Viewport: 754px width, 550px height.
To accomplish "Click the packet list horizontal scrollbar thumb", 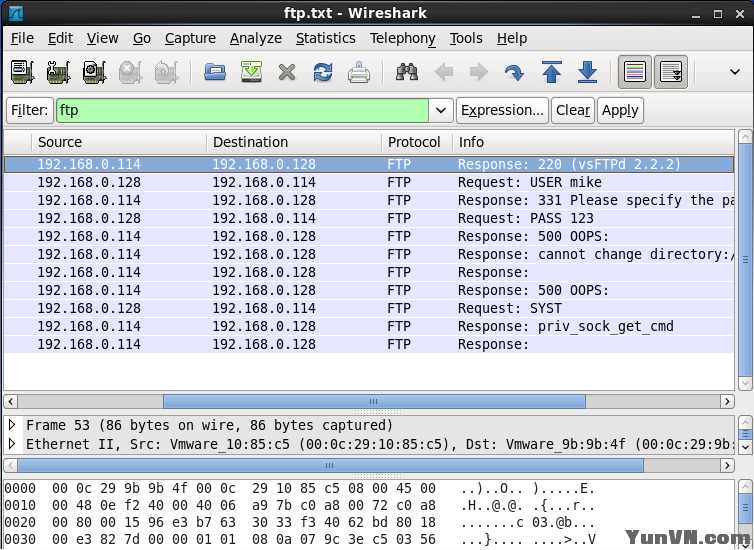I will (374, 401).
